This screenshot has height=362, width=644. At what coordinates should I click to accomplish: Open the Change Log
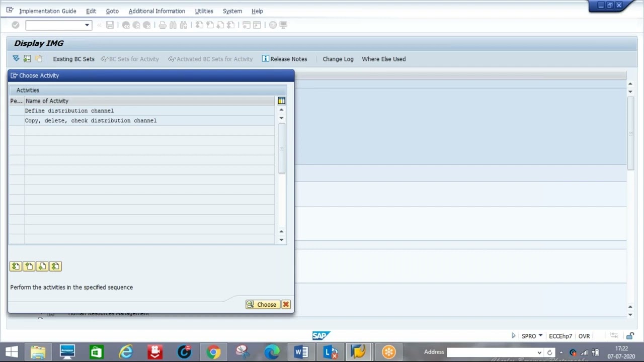(x=338, y=59)
